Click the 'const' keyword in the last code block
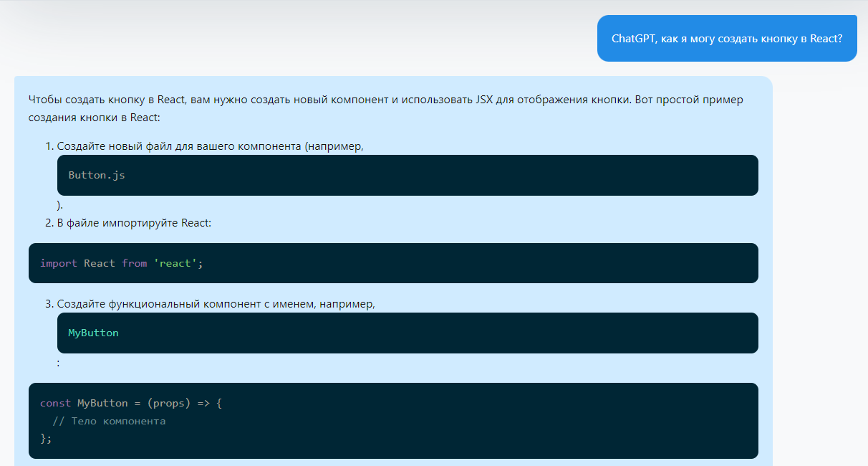 point(55,403)
